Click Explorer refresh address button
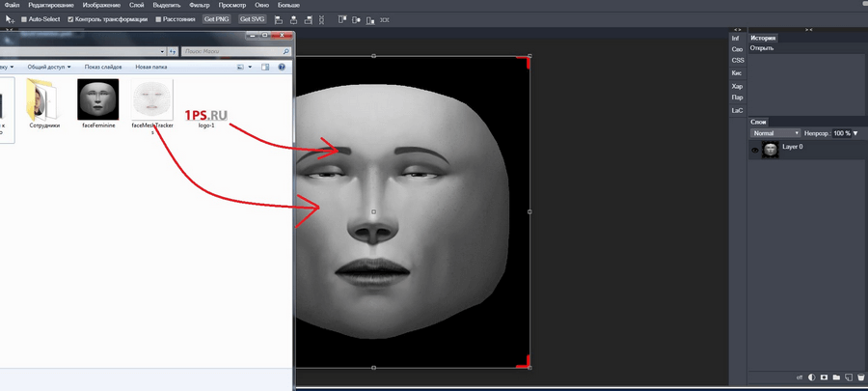 tap(173, 51)
